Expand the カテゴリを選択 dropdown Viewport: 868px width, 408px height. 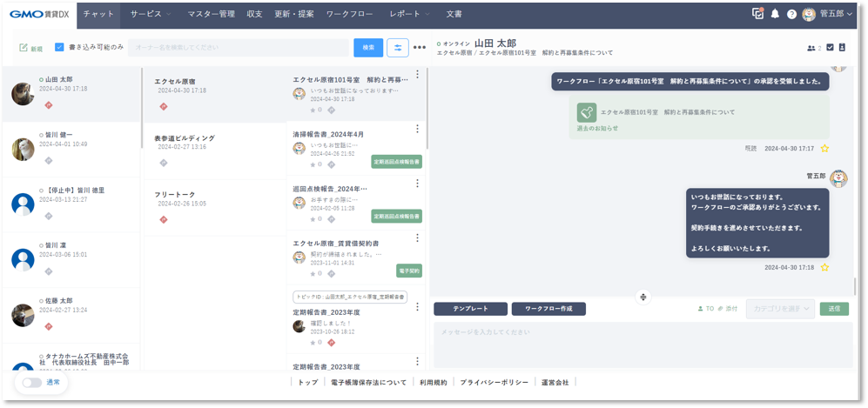tap(780, 309)
